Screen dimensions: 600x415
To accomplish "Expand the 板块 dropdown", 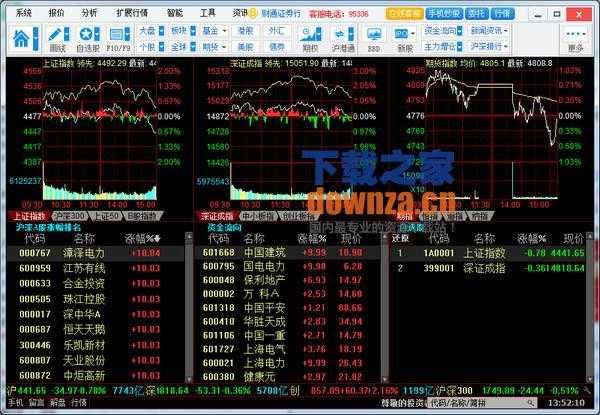I will pyautogui.click(x=181, y=31).
